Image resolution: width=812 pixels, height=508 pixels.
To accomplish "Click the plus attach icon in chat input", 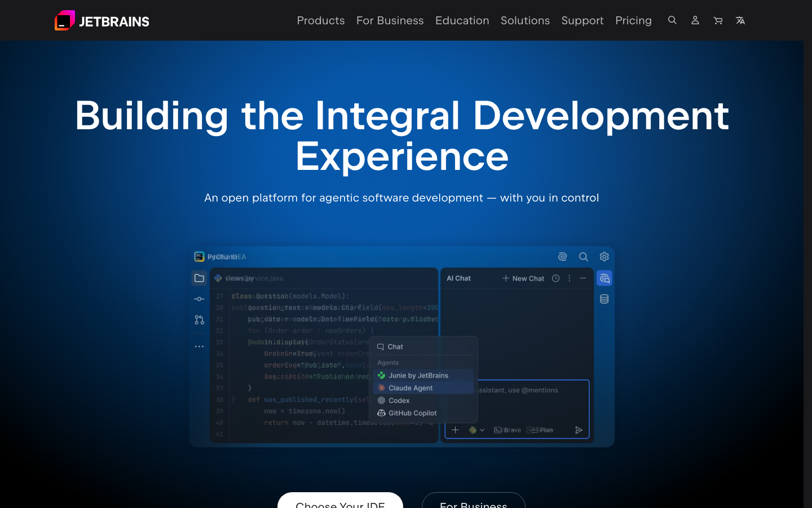I will (455, 430).
